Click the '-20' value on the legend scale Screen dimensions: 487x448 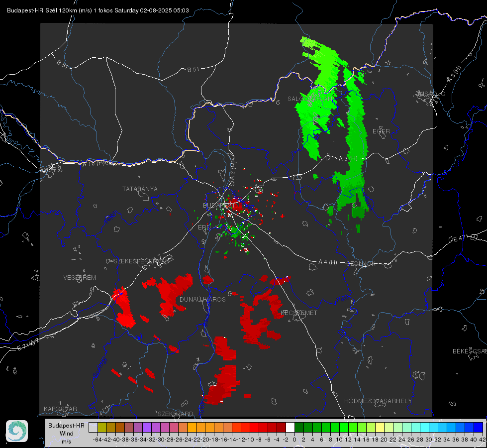pyautogui.click(x=205, y=440)
